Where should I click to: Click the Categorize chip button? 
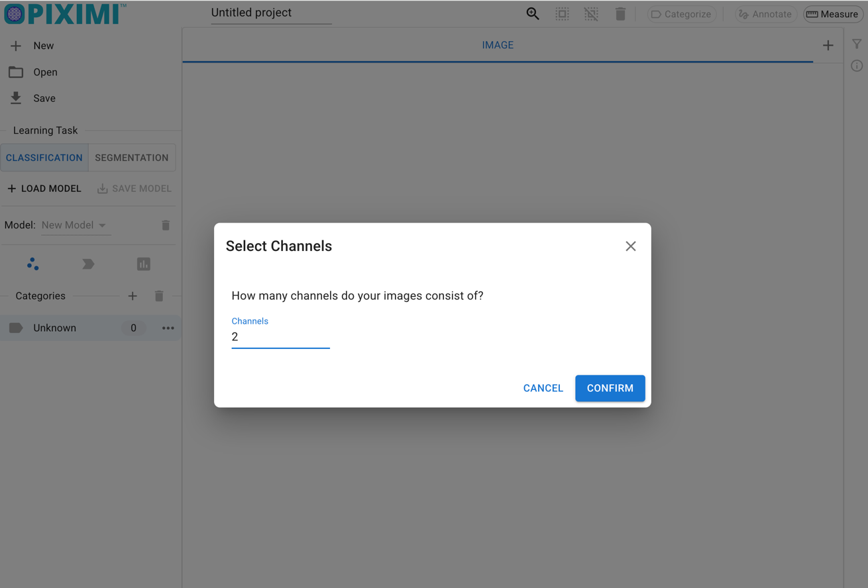click(x=681, y=14)
